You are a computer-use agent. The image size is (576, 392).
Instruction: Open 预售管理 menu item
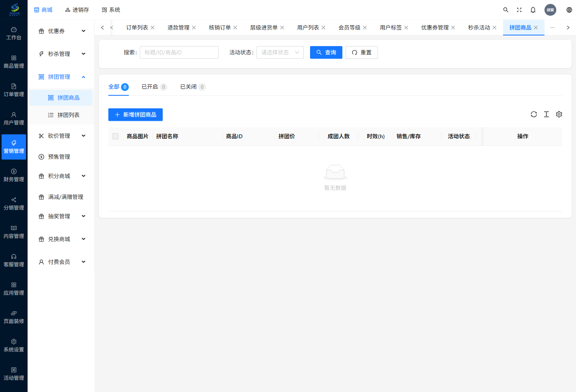tap(61, 157)
